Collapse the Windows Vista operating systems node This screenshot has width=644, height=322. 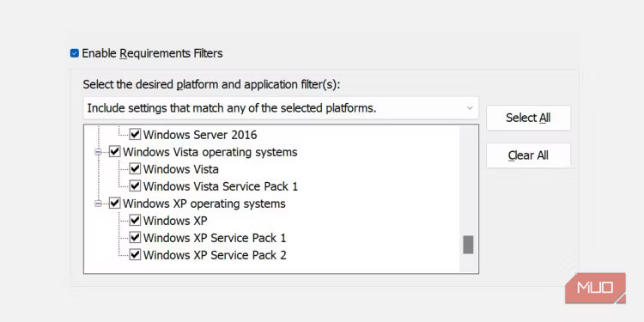[98, 152]
